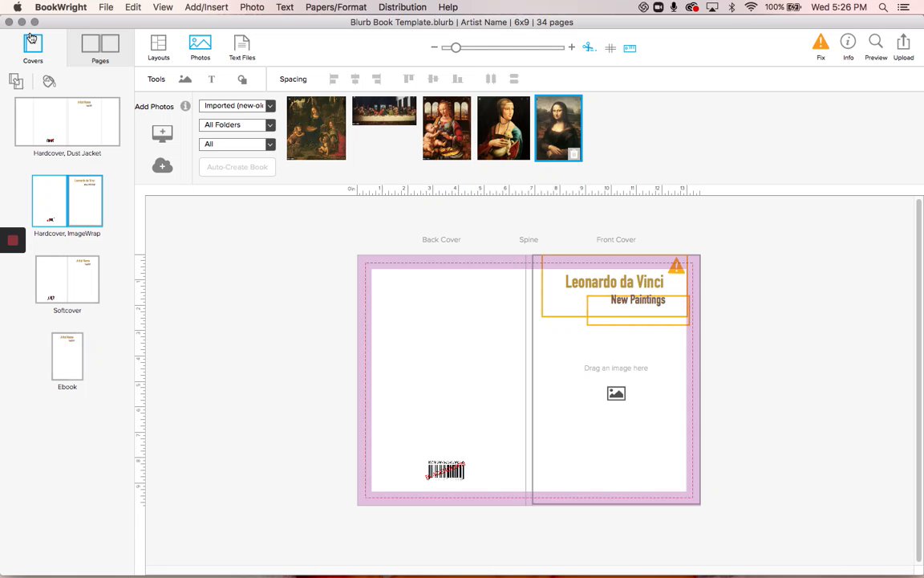
Task: Click the copy cover layout icon in sidebar
Action: [x=16, y=81]
